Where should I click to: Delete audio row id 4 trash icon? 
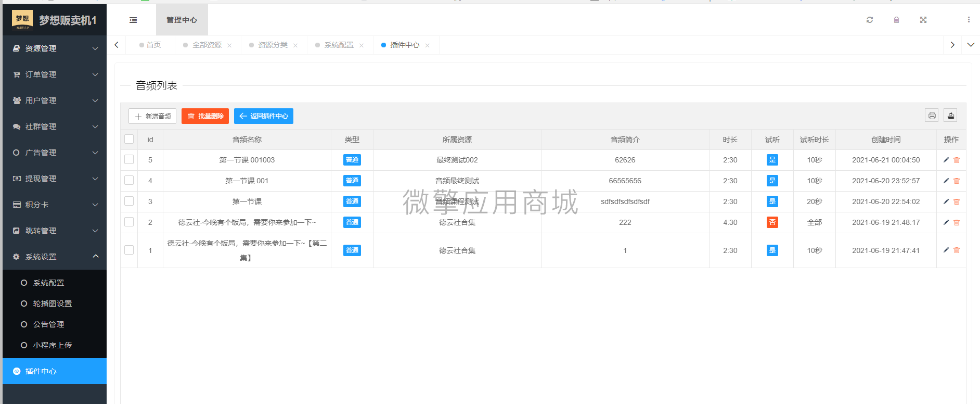[x=957, y=181]
